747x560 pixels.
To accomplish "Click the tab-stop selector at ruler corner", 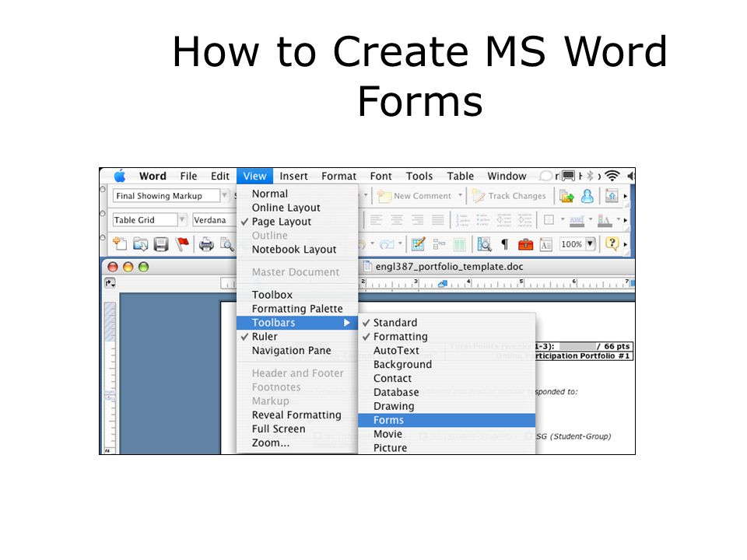I will [110, 283].
